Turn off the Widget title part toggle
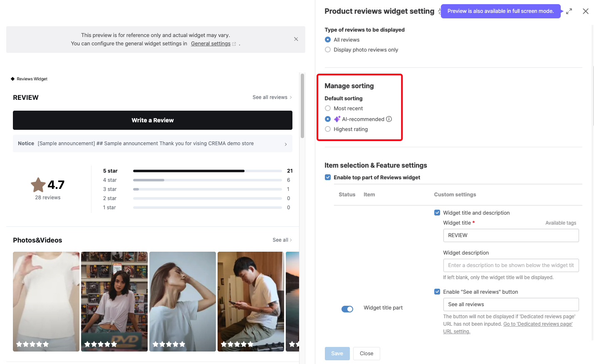594x364 pixels. pyautogui.click(x=347, y=309)
